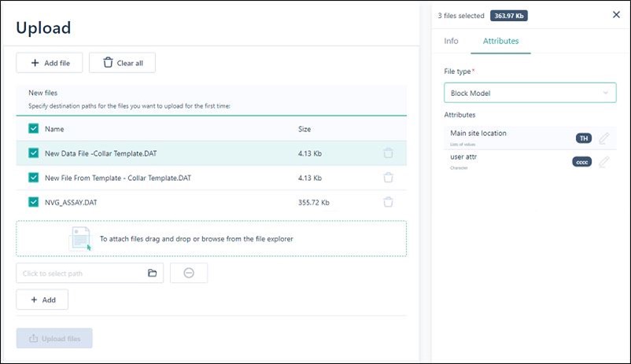Click the file drop zone document icon

[x=81, y=238]
